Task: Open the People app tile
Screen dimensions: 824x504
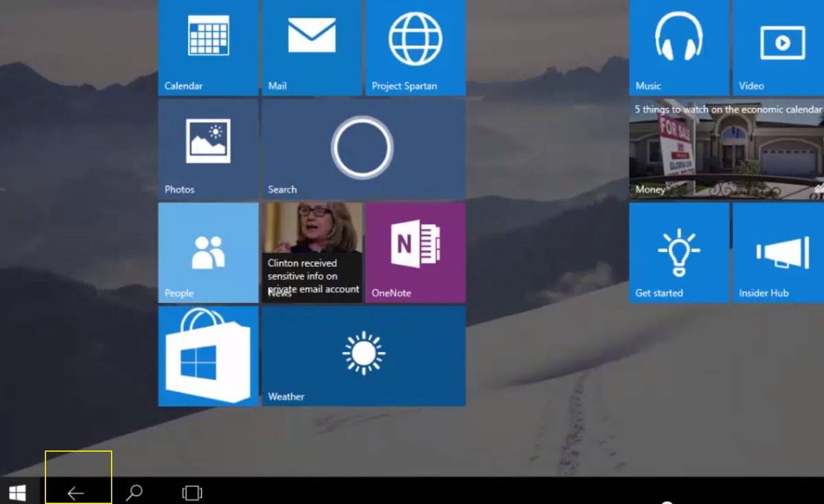Action: tap(208, 252)
